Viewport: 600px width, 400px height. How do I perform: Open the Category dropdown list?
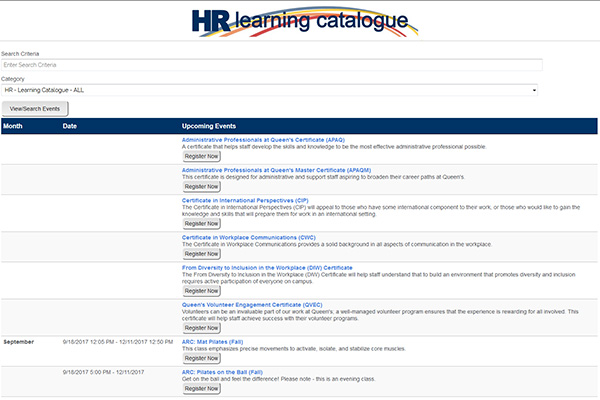point(270,90)
